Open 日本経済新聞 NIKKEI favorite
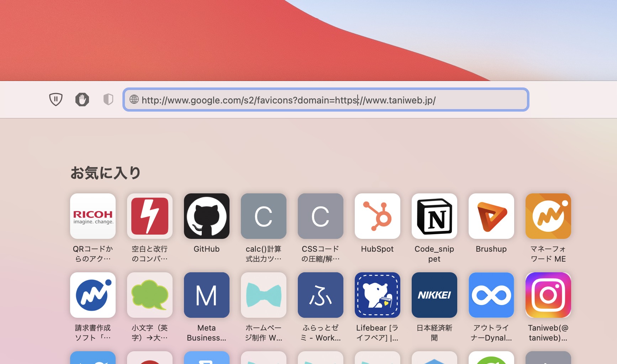This screenshot has height=364, width=617. click(434, 295)
